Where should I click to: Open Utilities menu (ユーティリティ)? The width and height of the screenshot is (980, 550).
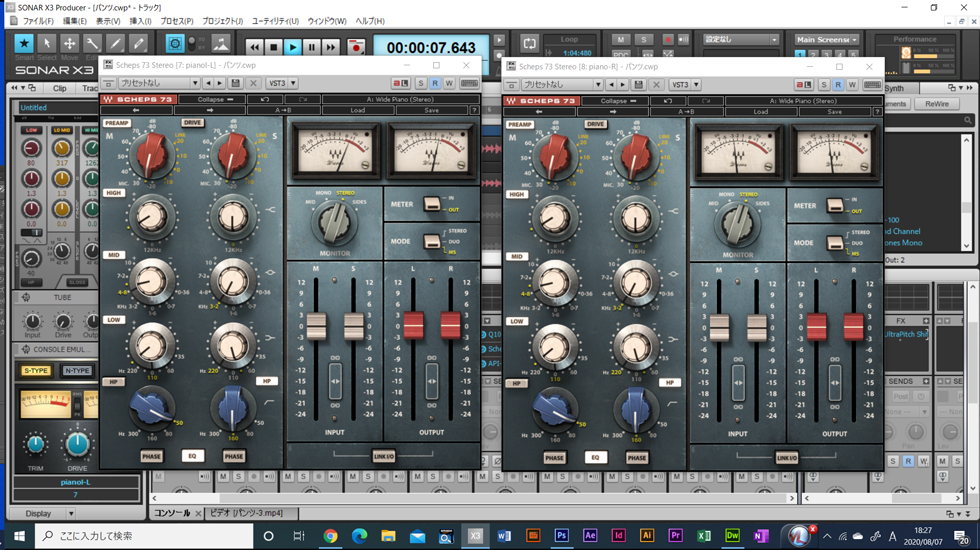tap(275, 21)
